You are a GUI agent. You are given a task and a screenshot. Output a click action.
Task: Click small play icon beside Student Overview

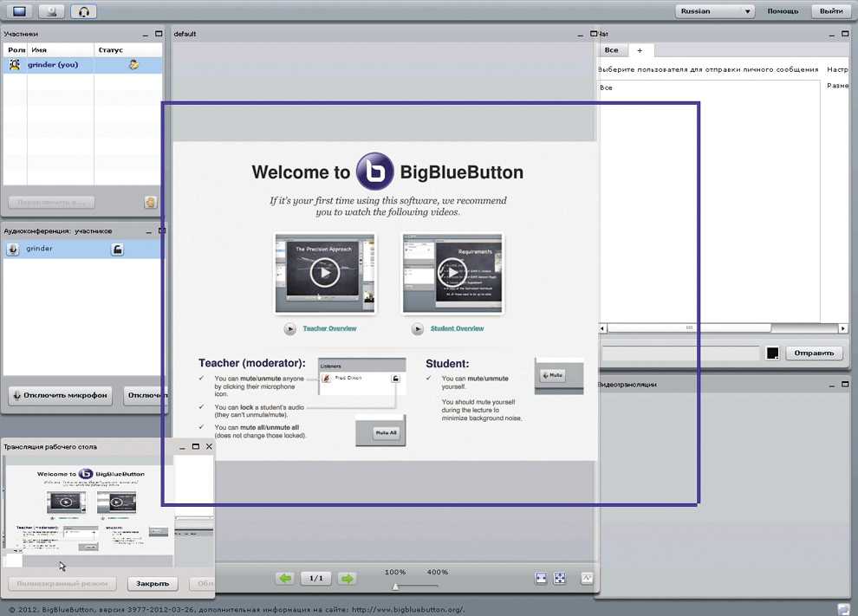point(418,328)
